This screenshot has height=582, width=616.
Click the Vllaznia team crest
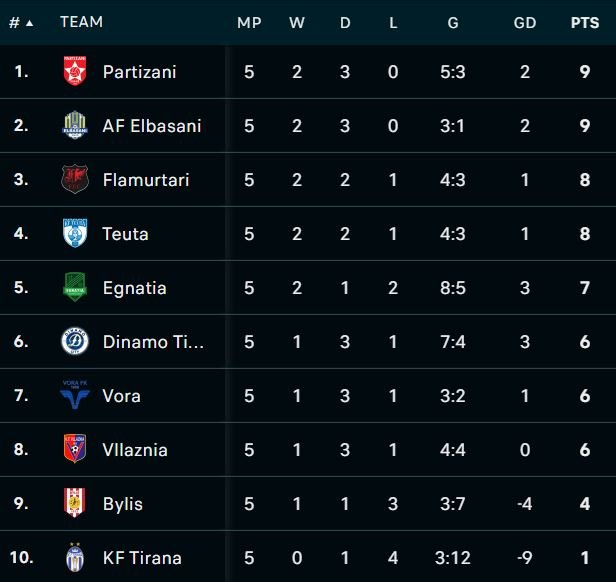click(74, 450)
